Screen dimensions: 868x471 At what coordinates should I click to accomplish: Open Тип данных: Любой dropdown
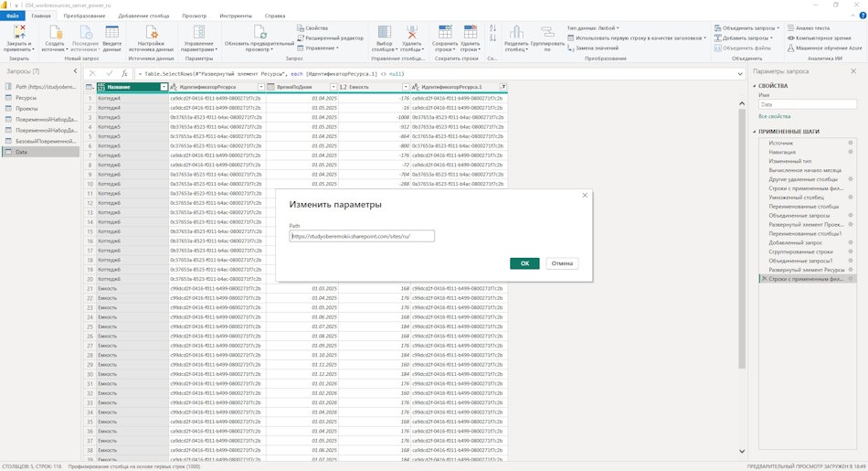pos(593,27)
